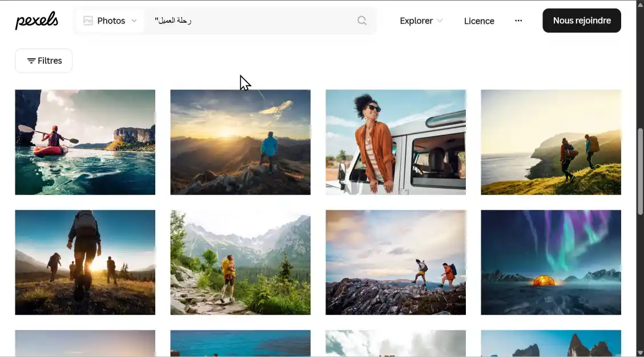644x357 pixels.
Task: Open the three-dots more menu
Action: (518, 21)
